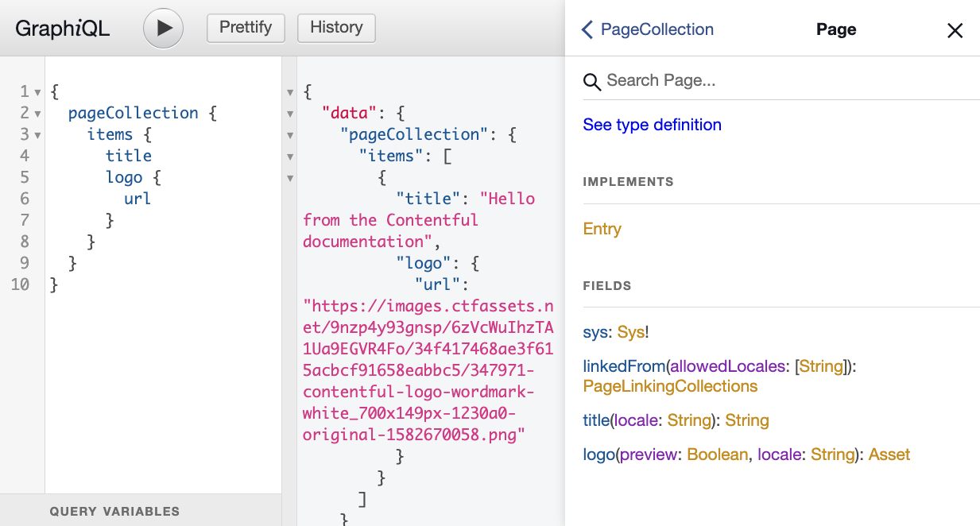Open the Entry interface under IMPLEMENTS
Screen dimensions: 980x526
[602, 229]
